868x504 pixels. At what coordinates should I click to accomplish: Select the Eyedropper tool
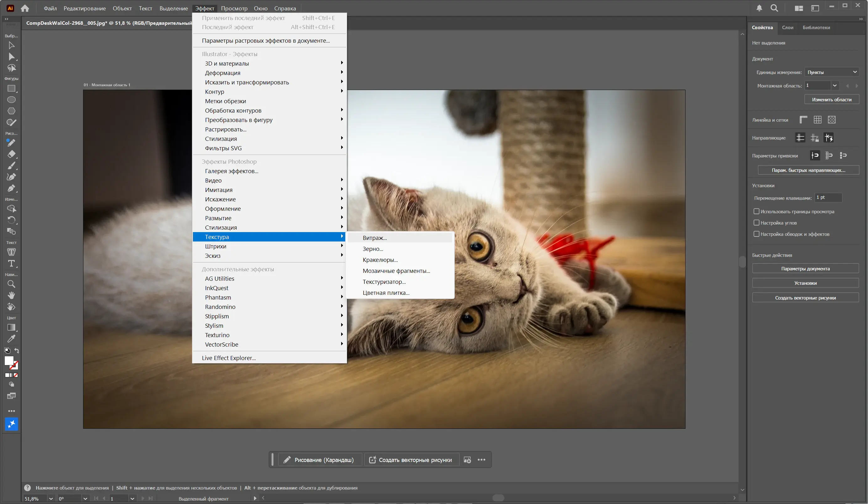point(11,339)
